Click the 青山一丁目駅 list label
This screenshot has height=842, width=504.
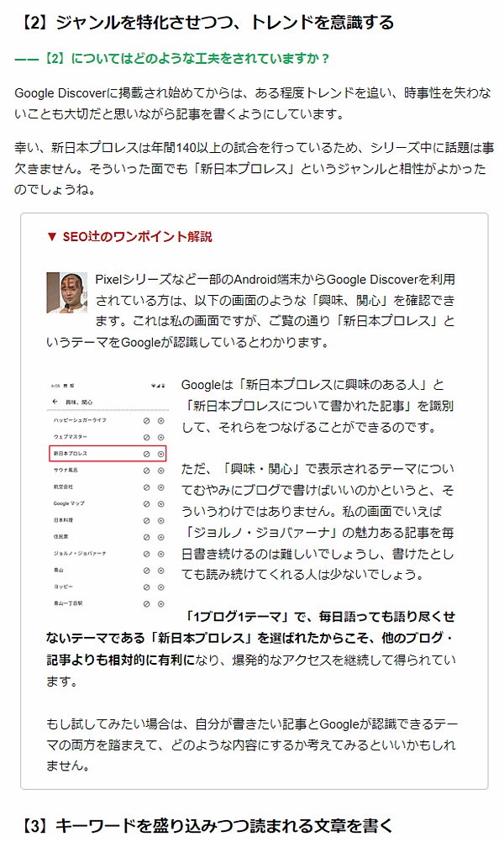[68, 603]
